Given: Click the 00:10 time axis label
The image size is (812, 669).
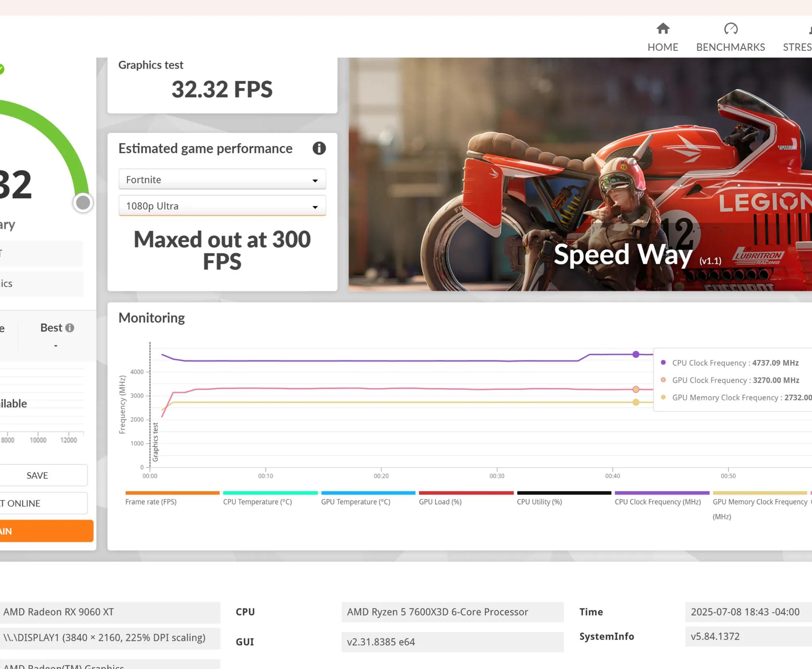Looking at the screenshot, I should click(266, 476).
